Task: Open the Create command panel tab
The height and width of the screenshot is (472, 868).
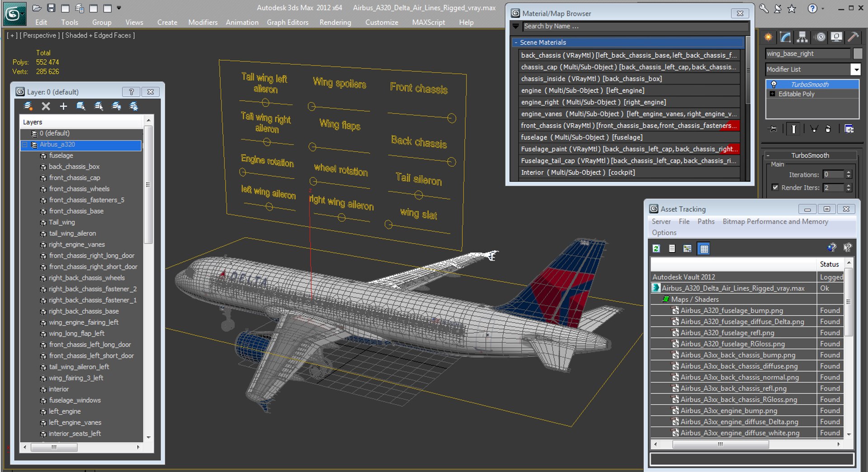Action: click(768, 37)
